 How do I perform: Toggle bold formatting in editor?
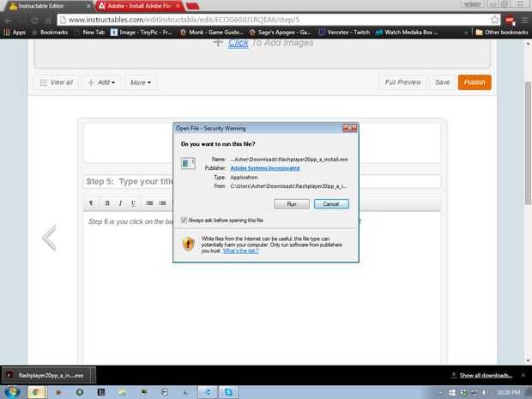pyautogui.click(x=107, y=203)
